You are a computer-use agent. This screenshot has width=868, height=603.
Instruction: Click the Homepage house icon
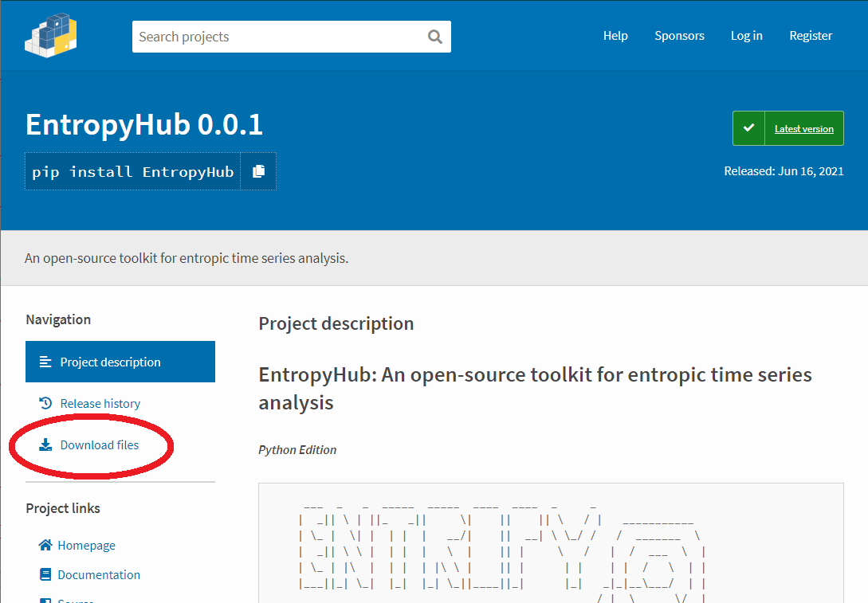click(x=45, y=545)
